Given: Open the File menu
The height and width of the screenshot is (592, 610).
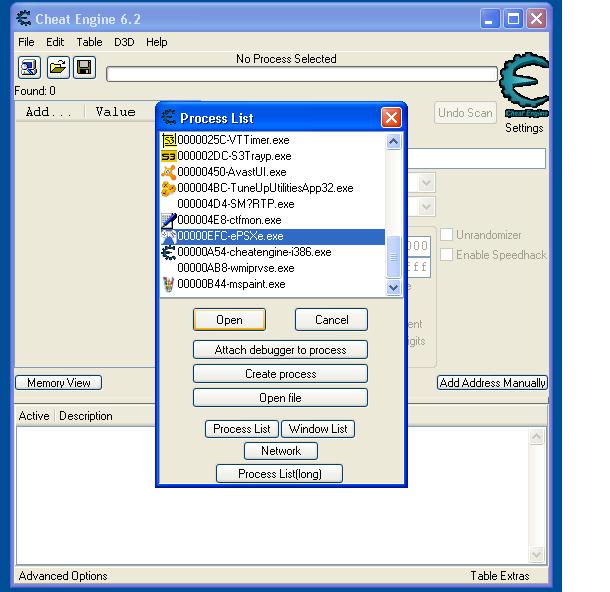Looking at the screenshot, I should (26, 42).
